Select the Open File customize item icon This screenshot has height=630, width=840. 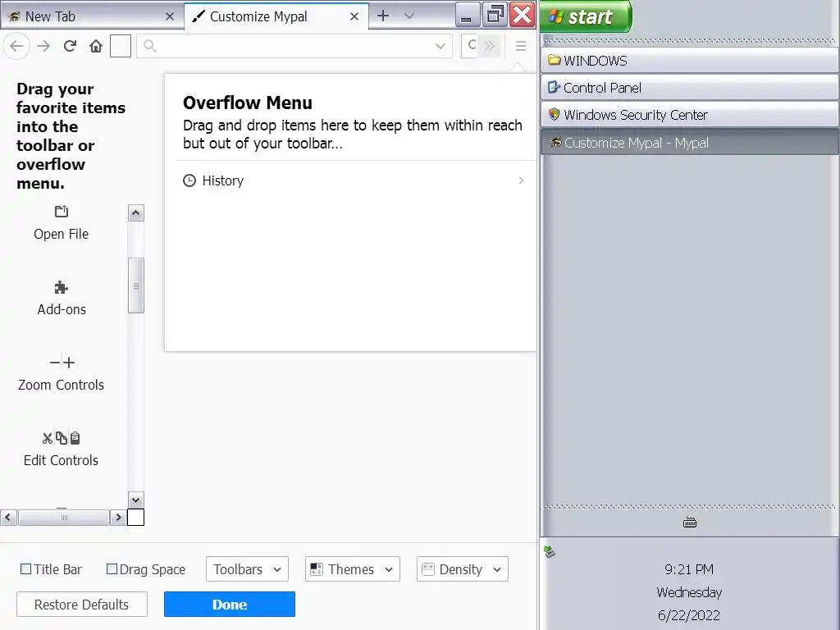pos(62,212)
